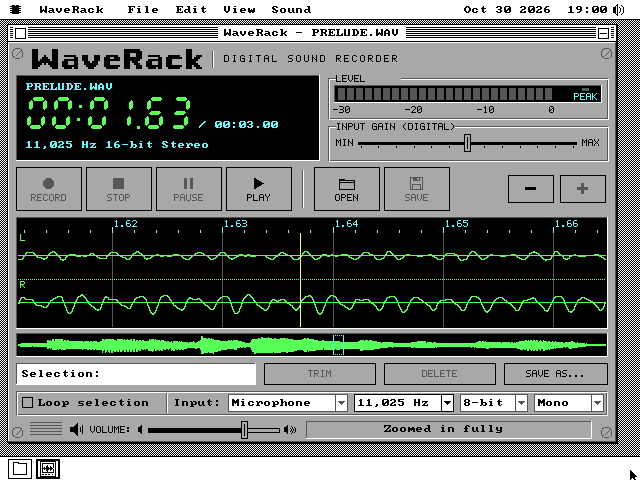Click the 11,025 Hz 16-bit Stereo text
640x480 pixels.
pos(117,144)
